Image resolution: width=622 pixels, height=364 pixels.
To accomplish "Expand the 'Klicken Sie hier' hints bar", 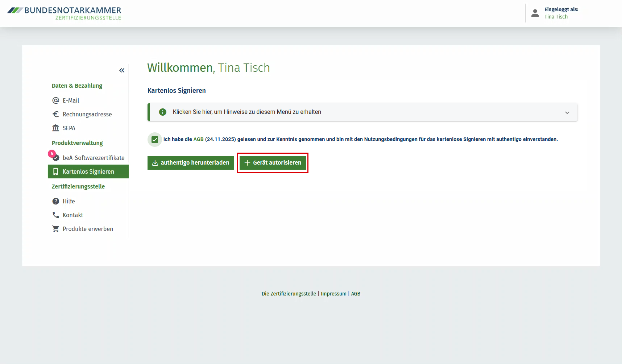I will (x=326, y=112).
